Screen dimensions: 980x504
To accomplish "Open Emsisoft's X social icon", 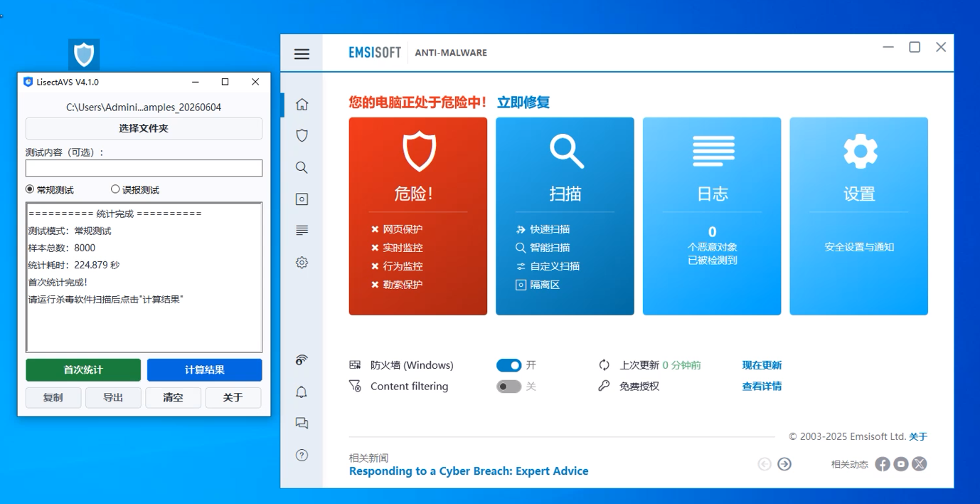I will click(920, 464).
